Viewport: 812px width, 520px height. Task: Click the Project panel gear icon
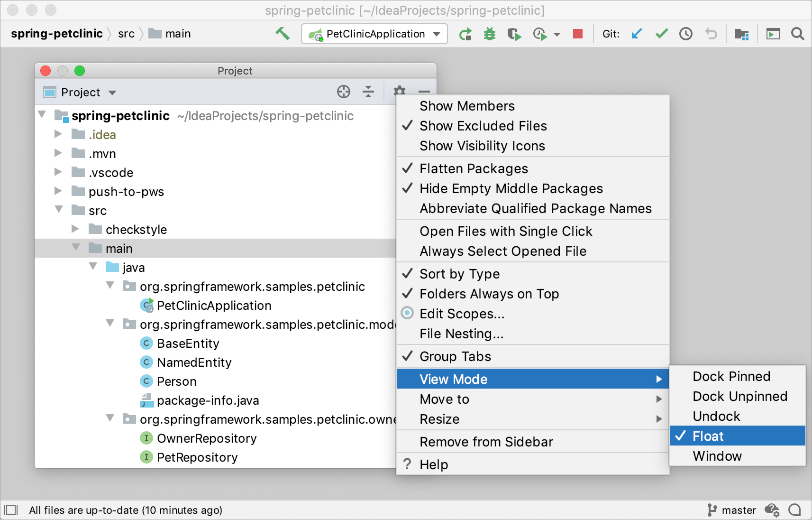(400, 91)
